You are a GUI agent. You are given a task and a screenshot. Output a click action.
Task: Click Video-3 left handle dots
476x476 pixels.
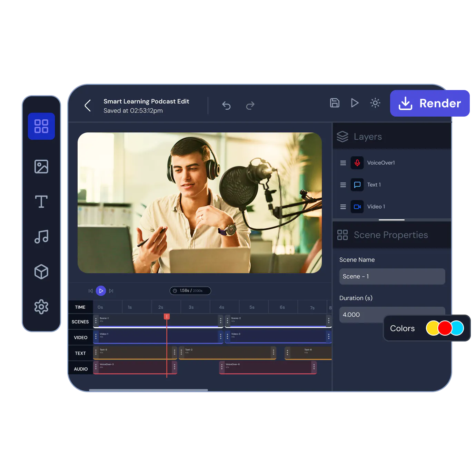click(x=227, y=336)
